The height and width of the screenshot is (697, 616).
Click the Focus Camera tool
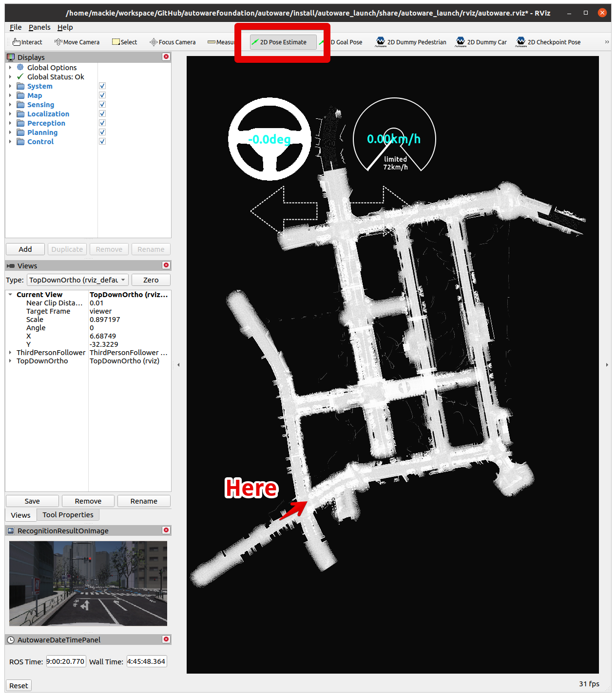point(173,42)
